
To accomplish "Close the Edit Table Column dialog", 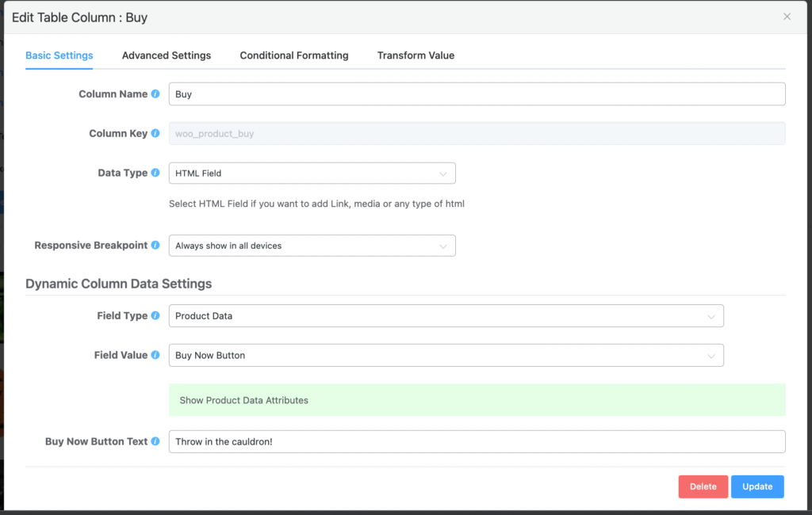I will pos(787,17).
